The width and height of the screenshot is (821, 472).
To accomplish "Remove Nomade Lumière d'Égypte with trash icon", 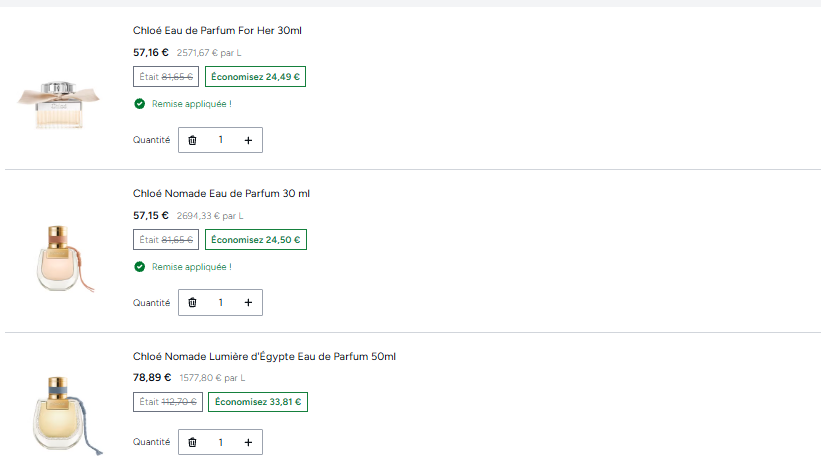I will [192, 443].
